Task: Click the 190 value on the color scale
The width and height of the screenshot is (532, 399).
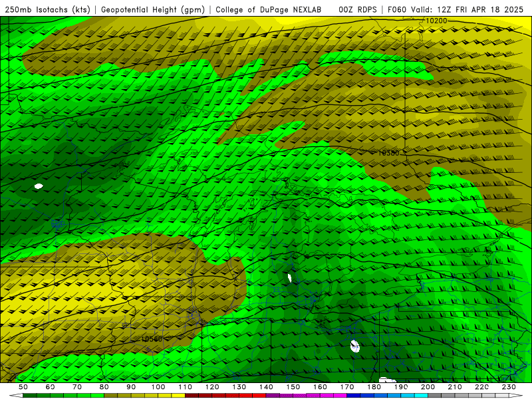Action: click(x=401, y=387)
